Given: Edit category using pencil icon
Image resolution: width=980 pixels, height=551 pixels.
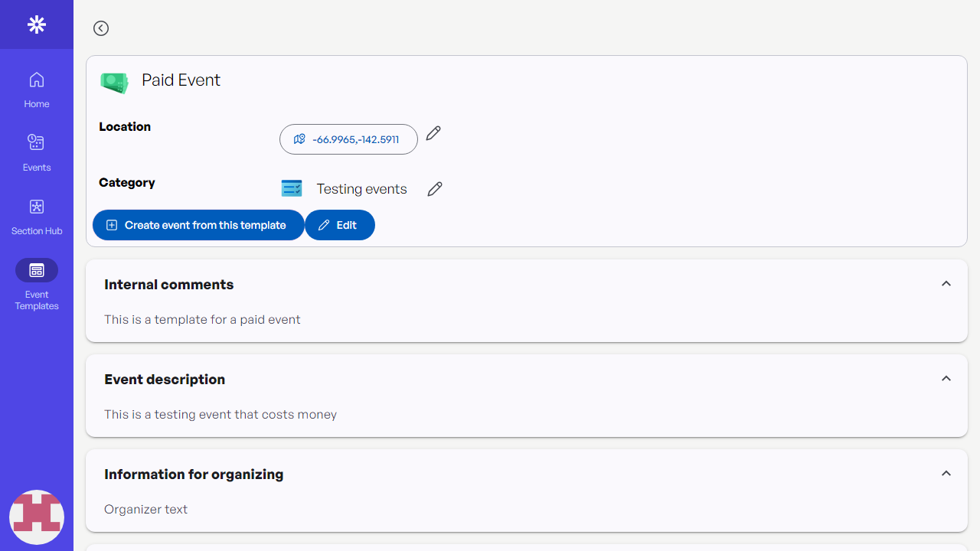Looking at the screenshot, I should [435, 189].
